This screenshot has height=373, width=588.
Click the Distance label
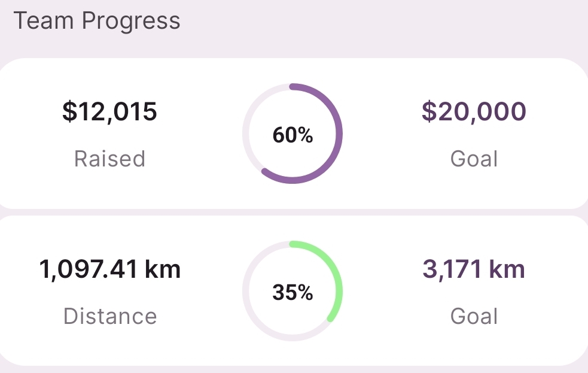(109, 316)
